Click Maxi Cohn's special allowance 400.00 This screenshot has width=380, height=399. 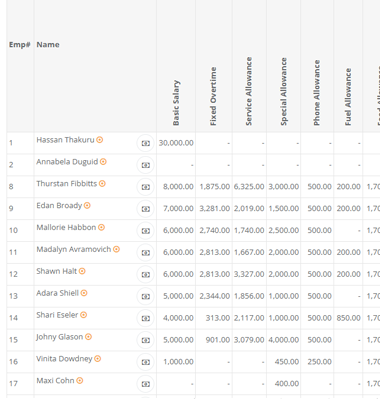click(x=287, y=384)
